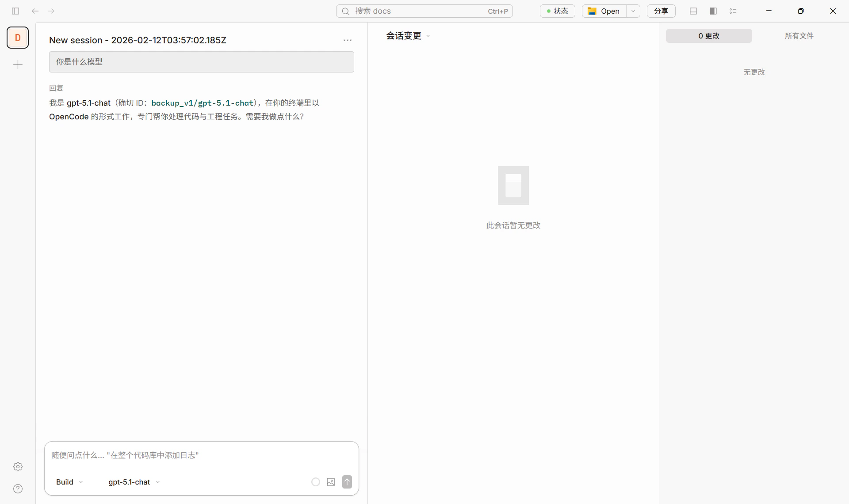
Task: Switch to the 所有文件 tab
Action: (799, 36)
